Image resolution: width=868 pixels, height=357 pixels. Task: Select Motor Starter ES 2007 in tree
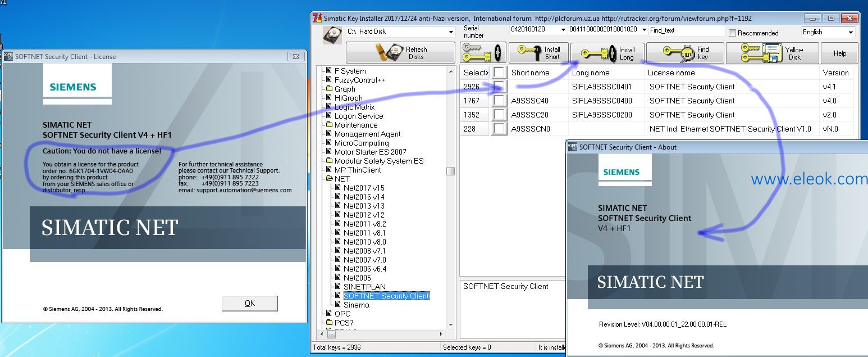(370, 152)
